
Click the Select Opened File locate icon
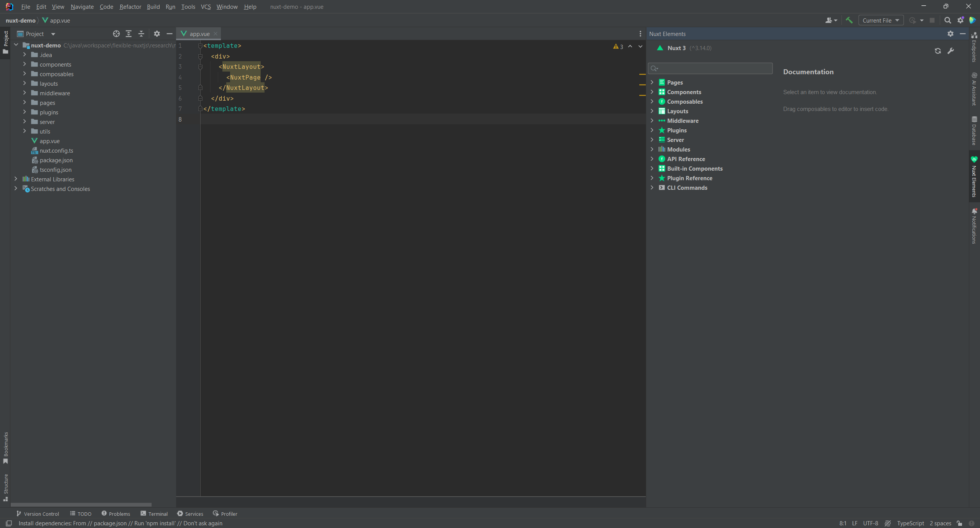coord(116,34)
